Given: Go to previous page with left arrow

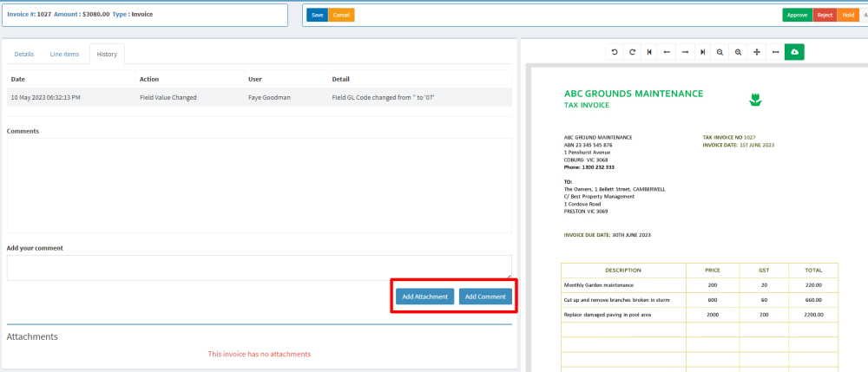Looking at the screenshot, I should coord(667,52).
